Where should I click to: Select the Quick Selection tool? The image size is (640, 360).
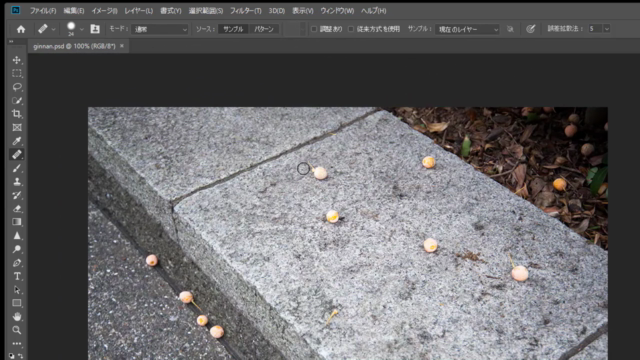pos(17,100)
